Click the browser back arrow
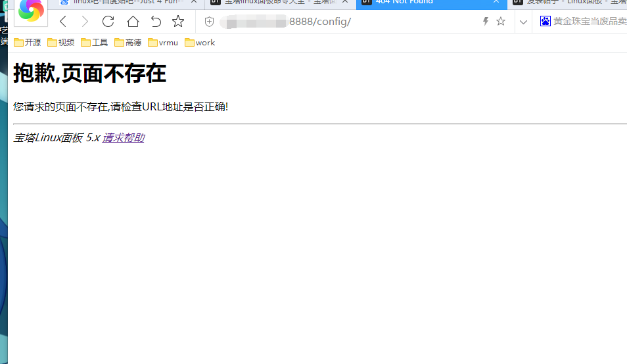Image resolution: width=627 pixels, height=364 pixels. point(63,22)
